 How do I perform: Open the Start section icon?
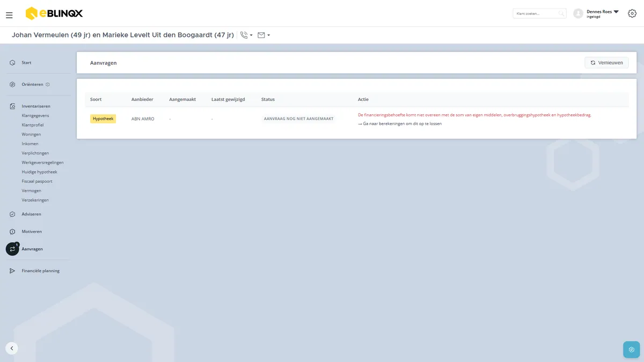pos(12,63)
